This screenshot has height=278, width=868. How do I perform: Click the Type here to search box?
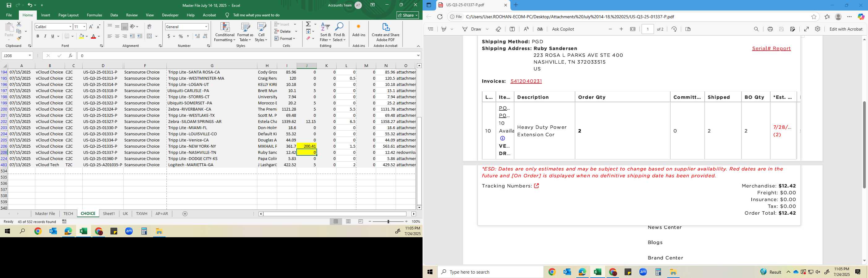pyautogui.click(x=491, y=272)
